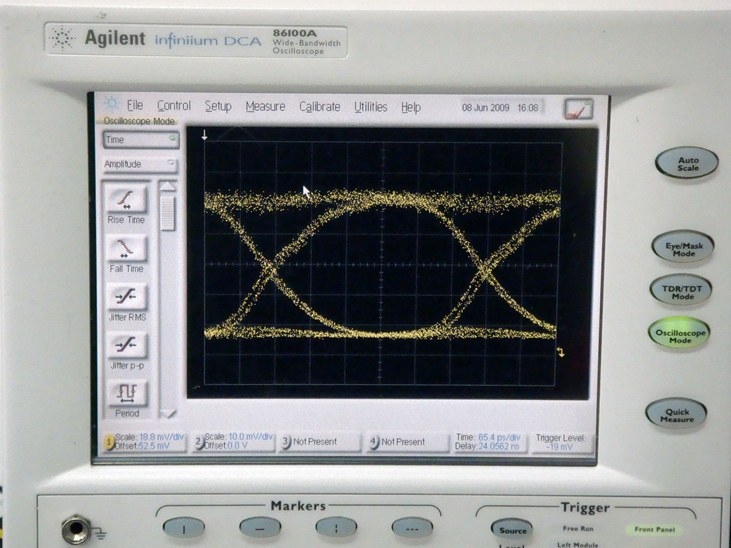731x548 pixels.
Task: Toggle channel 3 Not Present button
Action: pyautogui.click(x=321, y=442)
